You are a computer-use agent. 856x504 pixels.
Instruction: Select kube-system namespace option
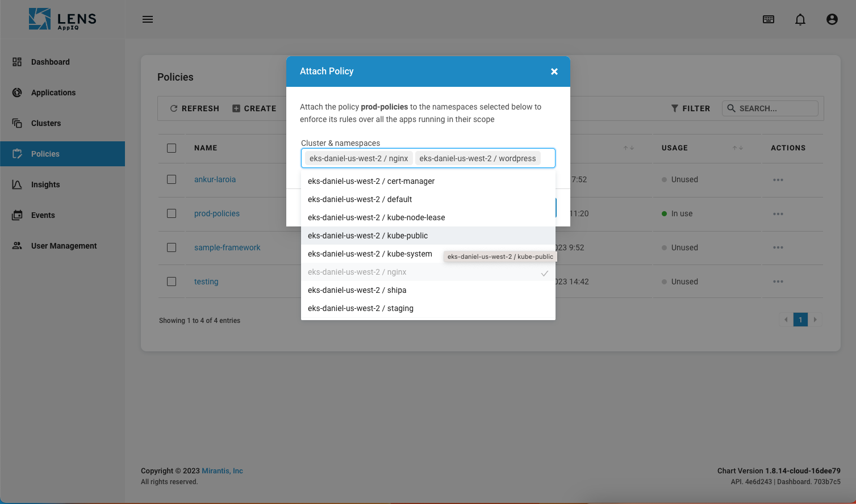point(428,254)
